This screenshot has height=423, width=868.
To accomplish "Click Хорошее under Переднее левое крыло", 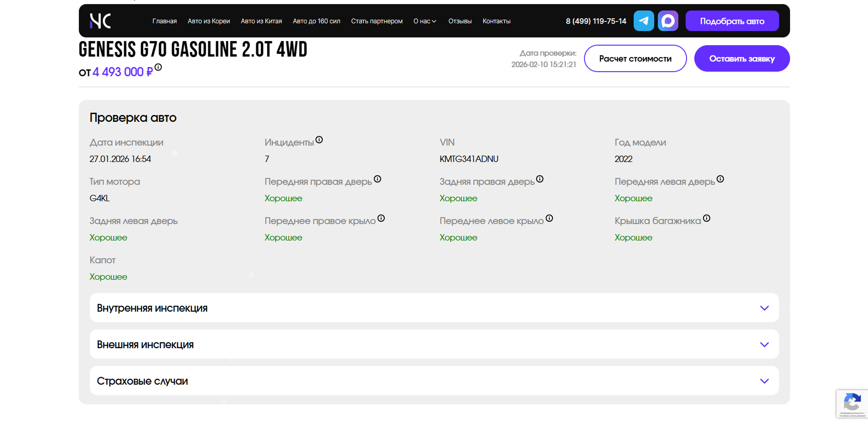I will coord(458,237).
